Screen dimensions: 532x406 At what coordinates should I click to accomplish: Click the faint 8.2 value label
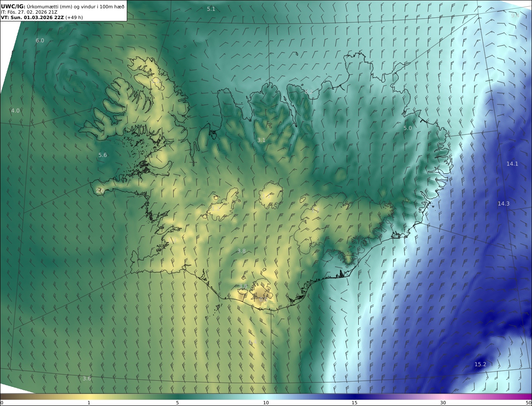[309, 91]
